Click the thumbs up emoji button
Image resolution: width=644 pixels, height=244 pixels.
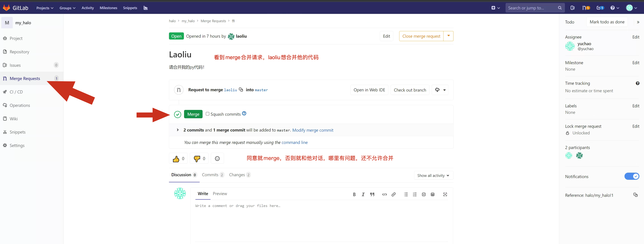click(x=178, y=159)
